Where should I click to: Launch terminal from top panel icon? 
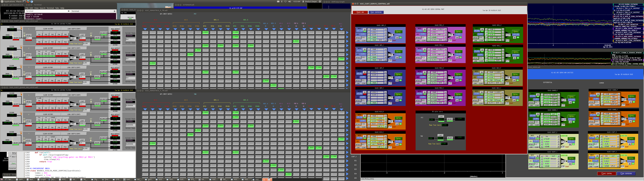point(24,2)
